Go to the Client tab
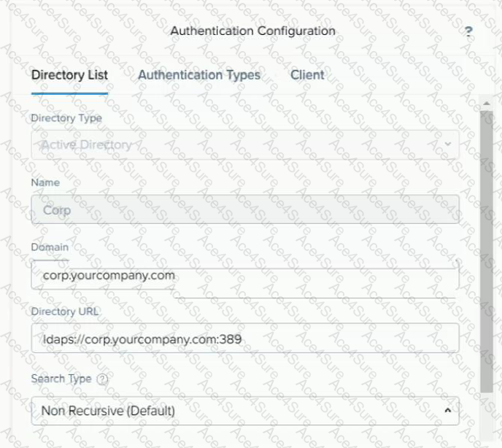Image resolution: width=502 pixels, height=448 pixels. (x=307, y=75)
